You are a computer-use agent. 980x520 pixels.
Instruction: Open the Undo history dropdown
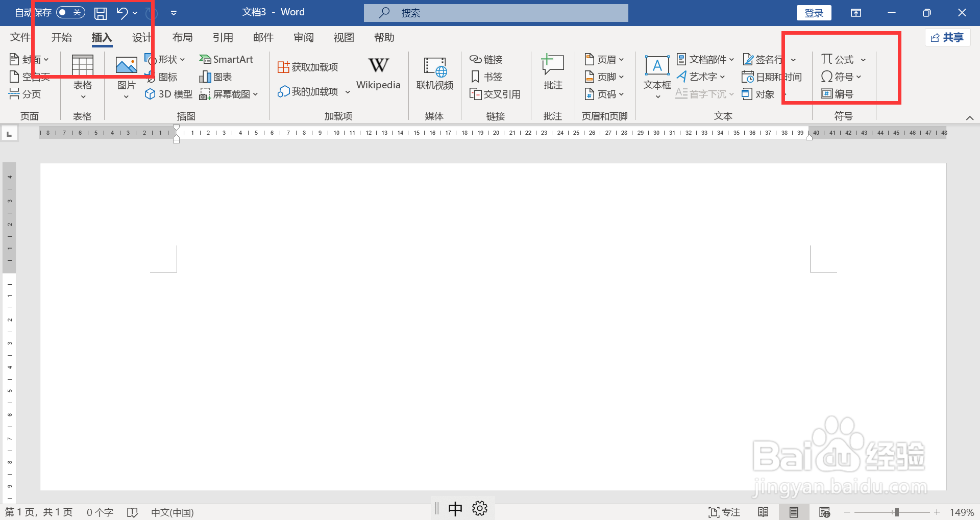(x=135, y=13)
